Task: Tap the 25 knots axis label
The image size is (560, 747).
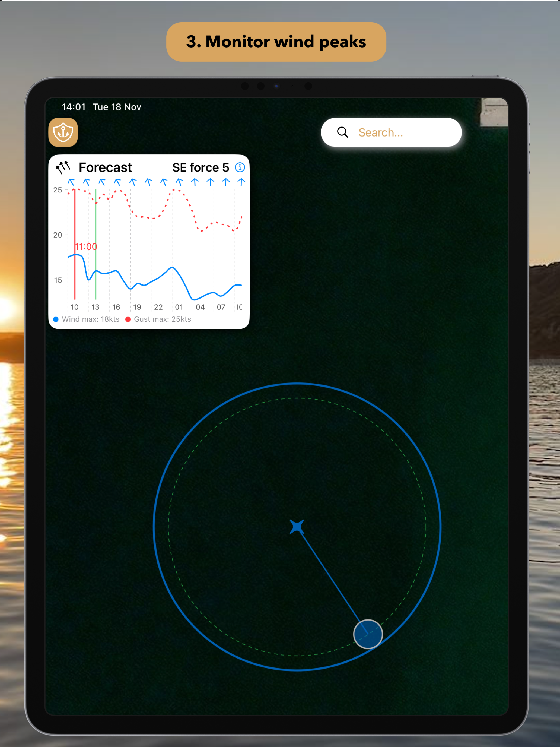Action: [58, 190]
